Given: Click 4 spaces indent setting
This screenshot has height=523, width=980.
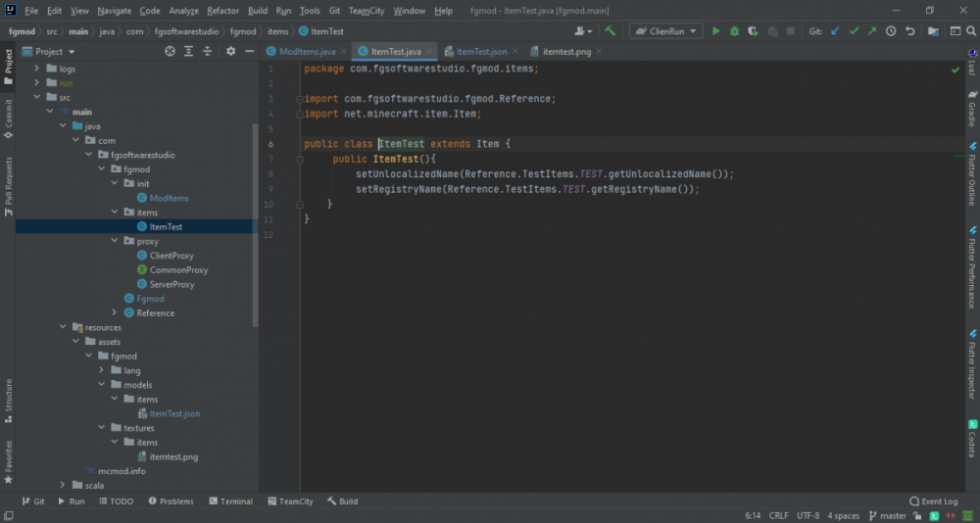Looking at the screenshot, I should [843, 516].
